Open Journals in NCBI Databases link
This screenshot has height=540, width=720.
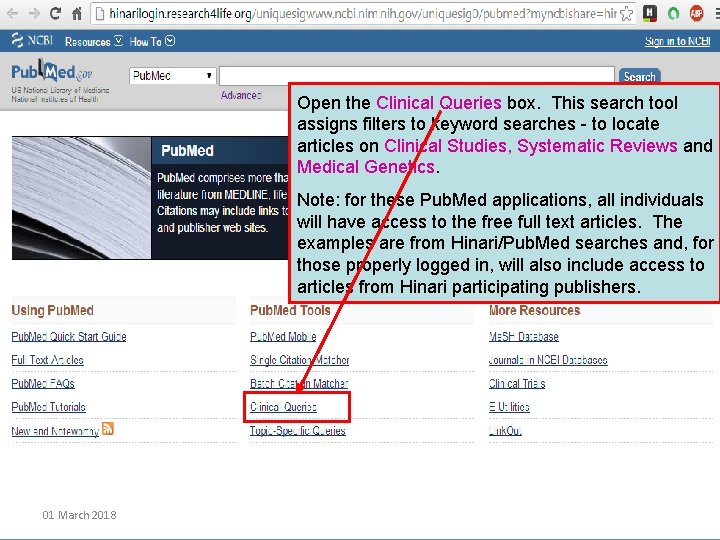coord(548,360)
